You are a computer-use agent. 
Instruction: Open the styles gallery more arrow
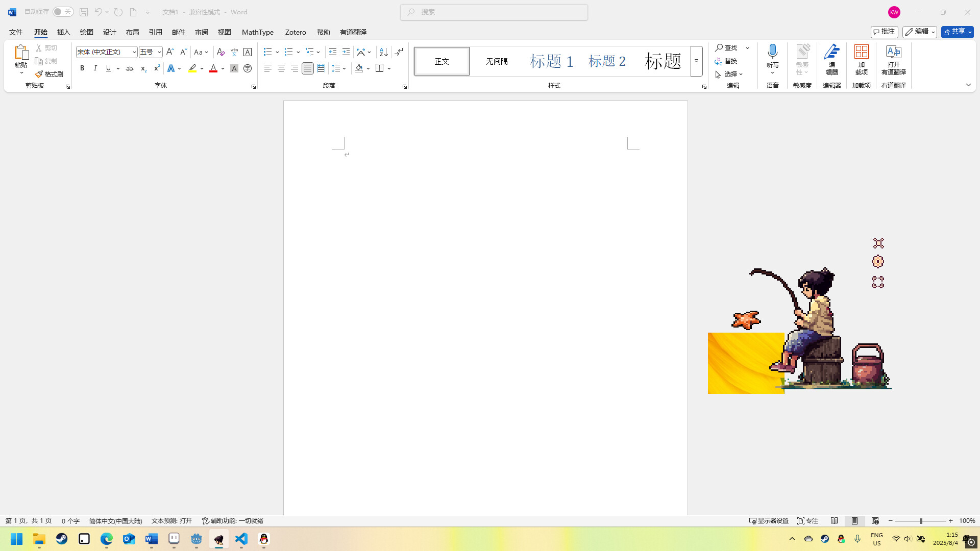pos(696,61)
